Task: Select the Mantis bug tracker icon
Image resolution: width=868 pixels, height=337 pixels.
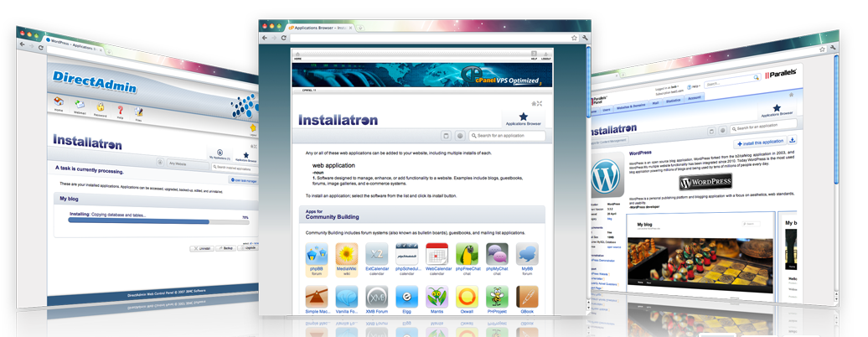Action: 437,298
